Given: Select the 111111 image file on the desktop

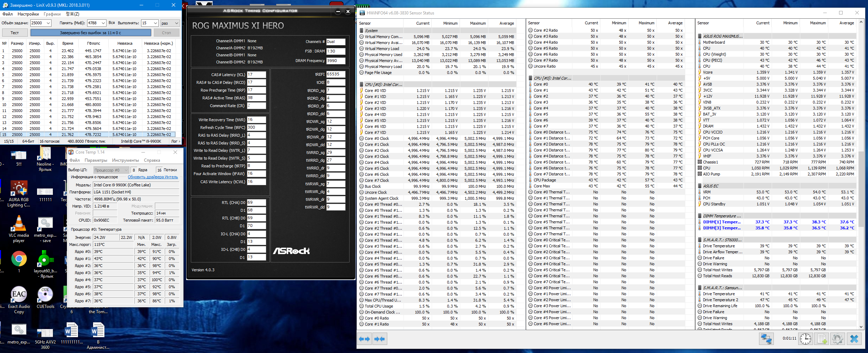Looking at the screenshot, I should pos(45,194).
